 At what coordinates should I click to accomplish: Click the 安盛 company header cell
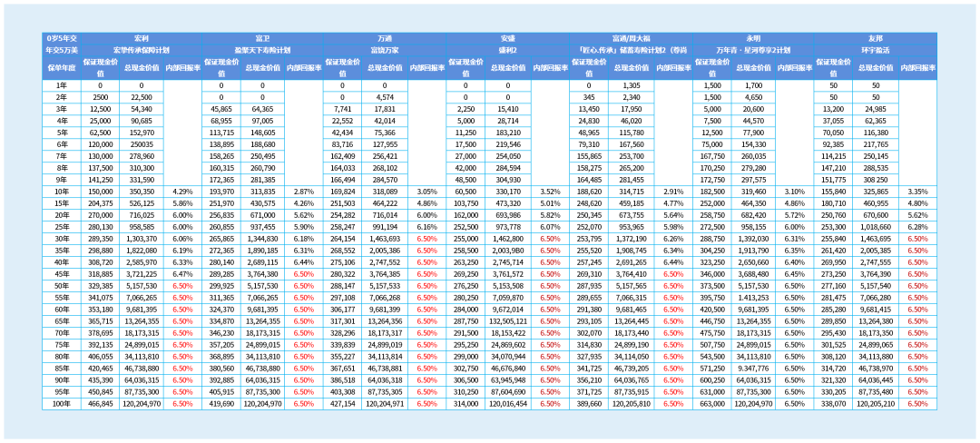coord(507,38)
